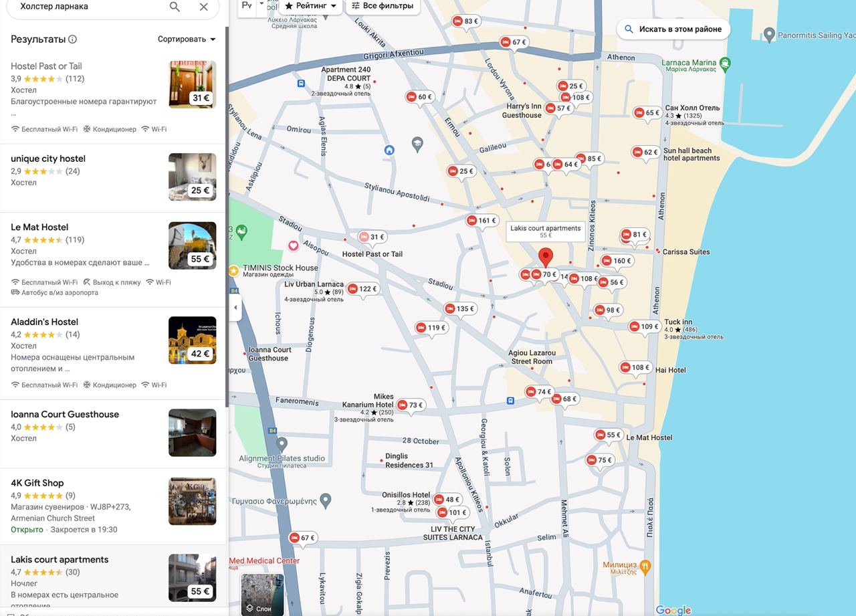Click Искать в этом районе button
This screenshot has height=616, width=856.
[x=673, y=29]
